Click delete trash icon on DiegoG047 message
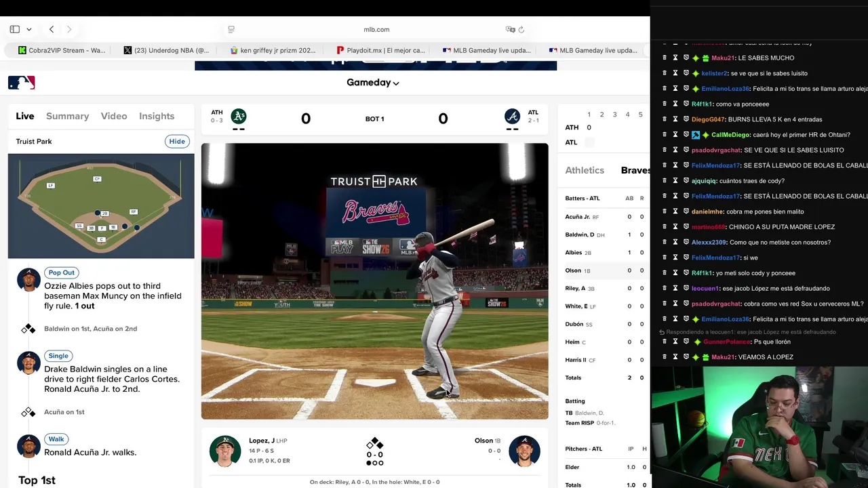 pos(664,119)
